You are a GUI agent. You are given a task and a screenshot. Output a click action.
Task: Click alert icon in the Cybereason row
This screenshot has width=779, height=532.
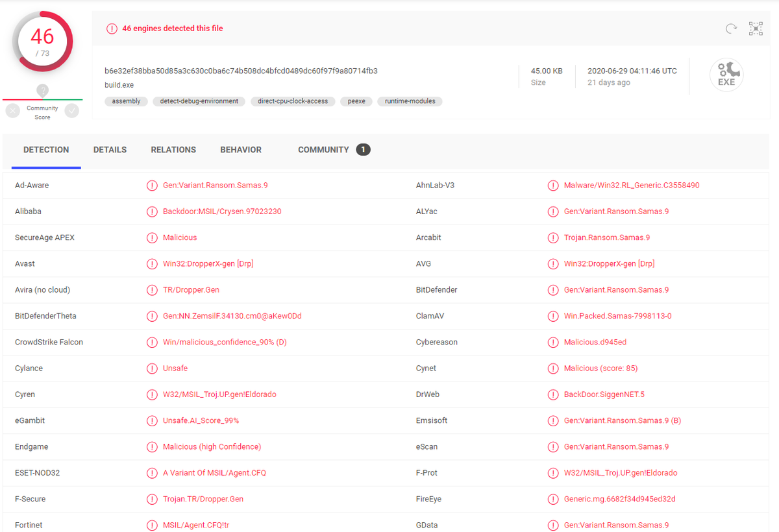coord(553,342)
